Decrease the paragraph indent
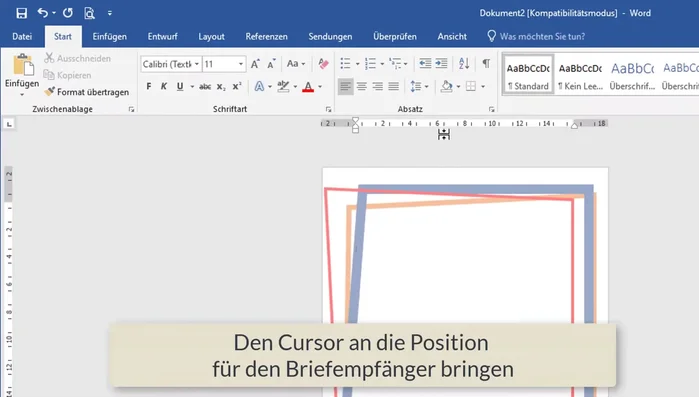The height and width of the screenshot is (397, 699). 425,64
